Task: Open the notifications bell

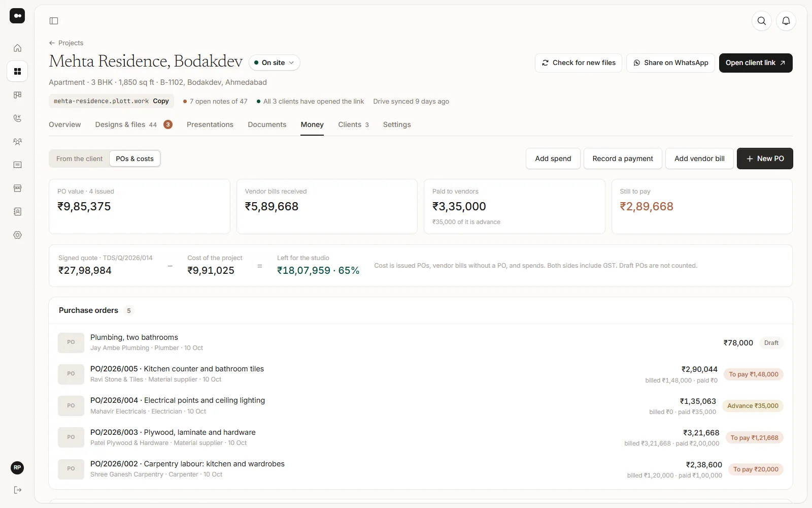Action: [786, 21]
